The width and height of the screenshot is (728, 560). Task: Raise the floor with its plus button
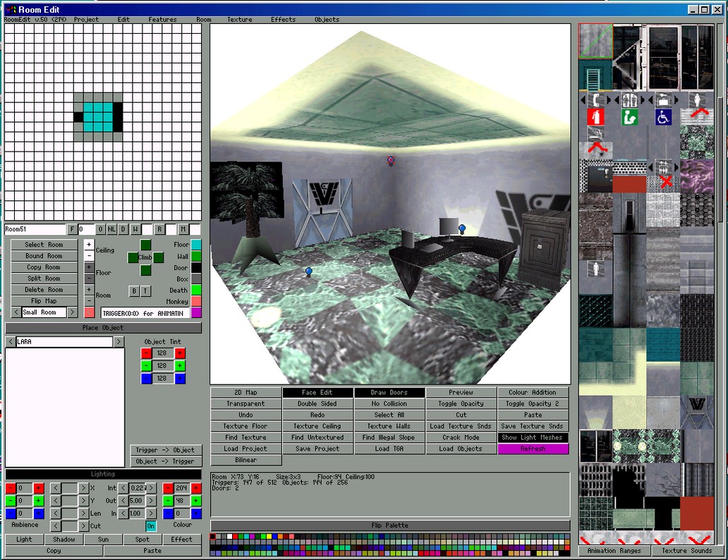[89, 267]
